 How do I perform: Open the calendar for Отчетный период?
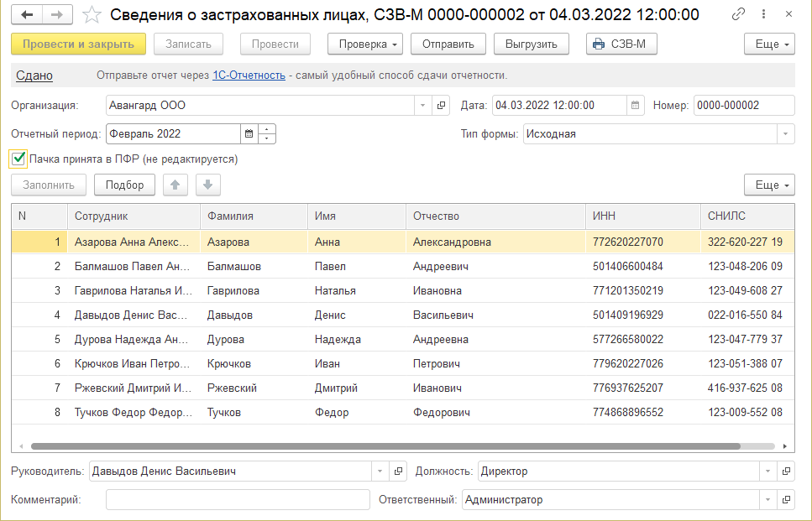[249, 134]
